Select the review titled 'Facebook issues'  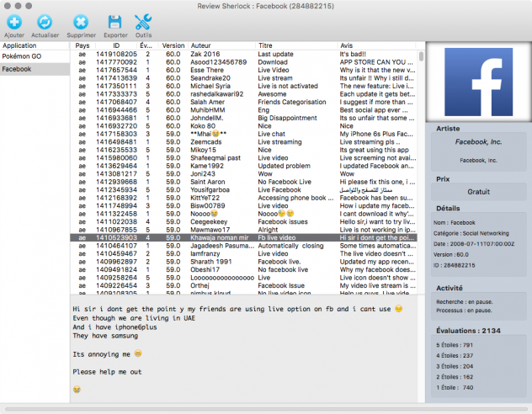[243, 222]
